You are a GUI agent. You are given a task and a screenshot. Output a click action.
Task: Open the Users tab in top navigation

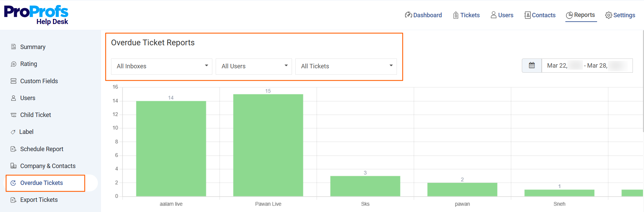[x=502, y=15]
